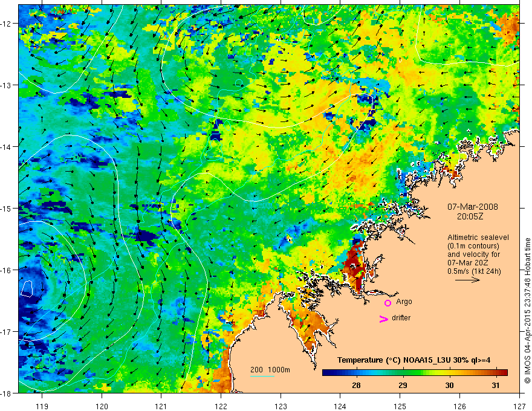
Task: Click the cyan 200 1000m isobath legend line
Action: (x=262, y=376)
